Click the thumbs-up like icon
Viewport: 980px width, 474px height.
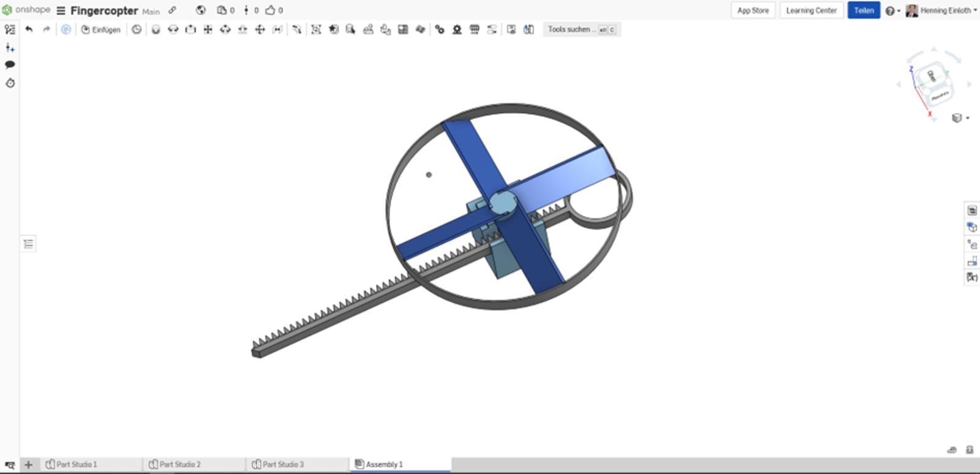click(270, 10)
